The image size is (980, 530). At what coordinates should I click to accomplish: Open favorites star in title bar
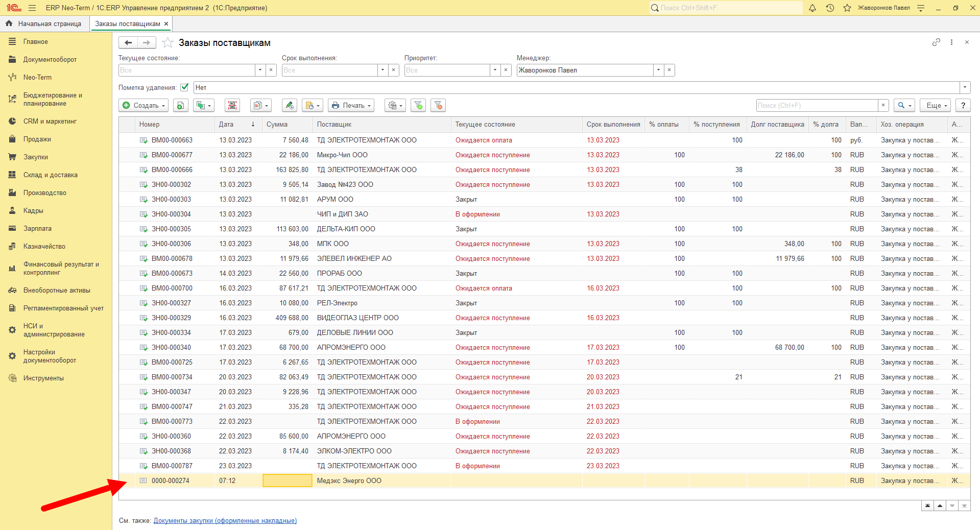pyautogui.click(x=847, y=8)
